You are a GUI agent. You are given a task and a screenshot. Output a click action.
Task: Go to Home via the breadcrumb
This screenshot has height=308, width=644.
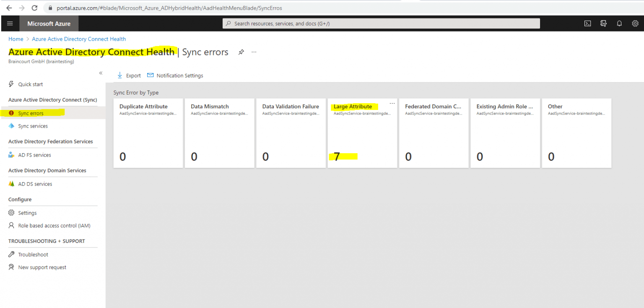(x=16, y=39)
